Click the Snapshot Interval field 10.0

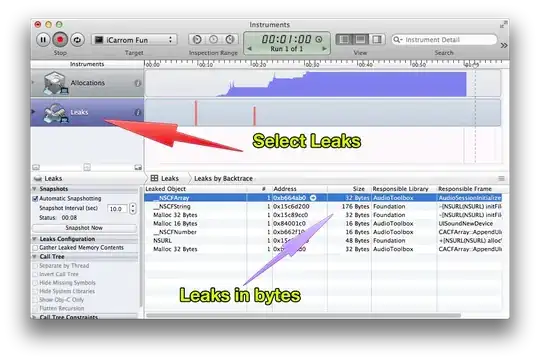117,209
